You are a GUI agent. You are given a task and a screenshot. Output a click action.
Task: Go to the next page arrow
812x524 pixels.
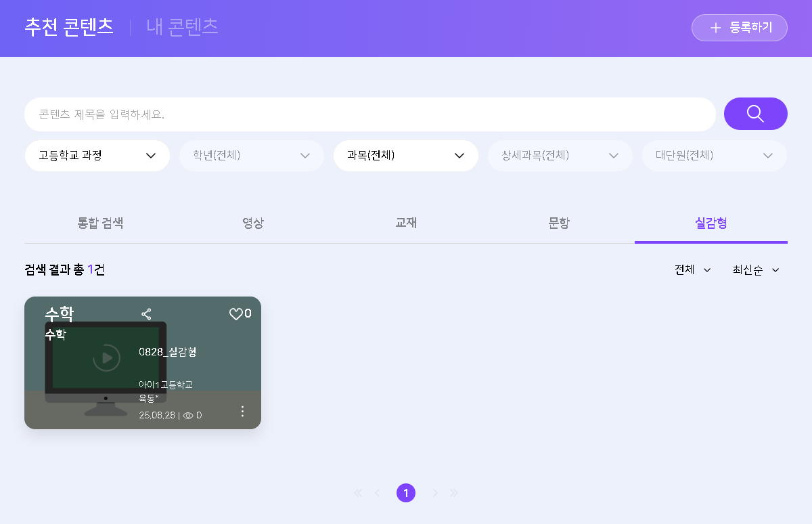[x=435, y=493]
